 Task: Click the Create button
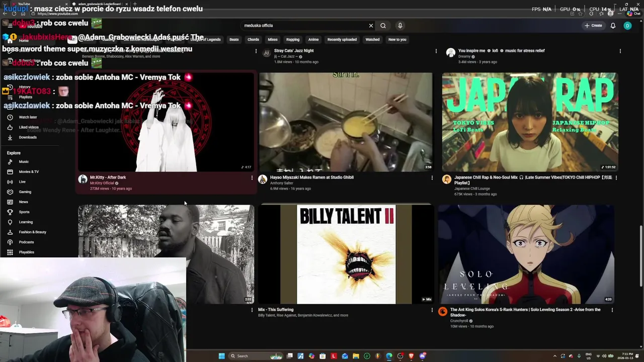coord(593,26)
